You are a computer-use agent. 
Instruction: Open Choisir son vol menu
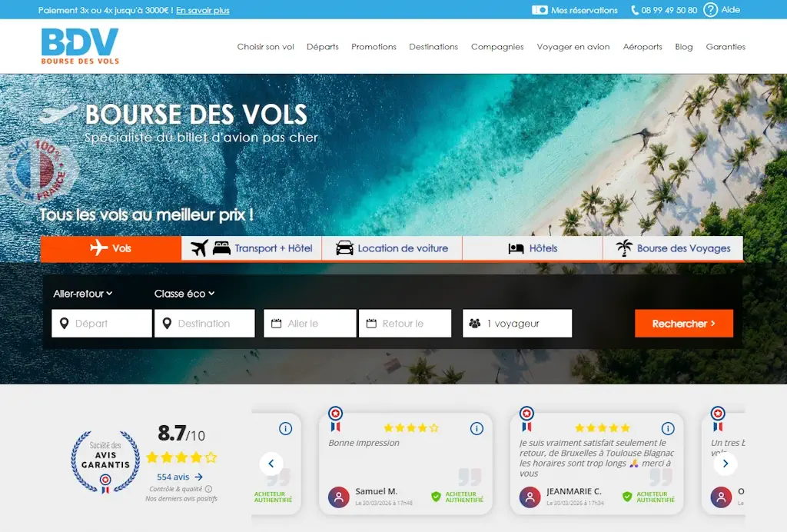coord(265,47)
